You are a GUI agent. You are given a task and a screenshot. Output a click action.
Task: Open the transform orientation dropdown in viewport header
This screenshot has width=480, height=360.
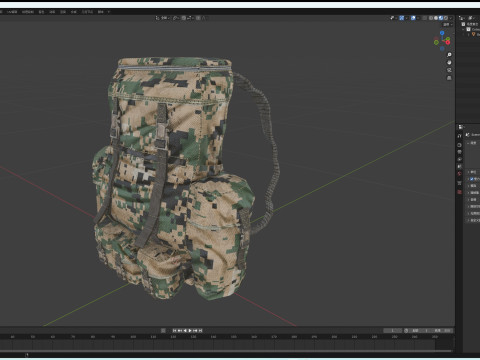click(163, 18)
